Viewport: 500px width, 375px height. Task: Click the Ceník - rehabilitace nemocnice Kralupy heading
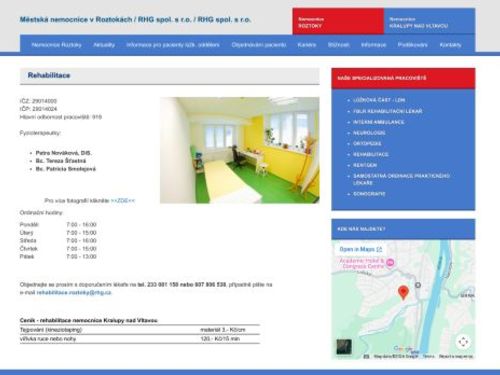(x=89, y=320)
